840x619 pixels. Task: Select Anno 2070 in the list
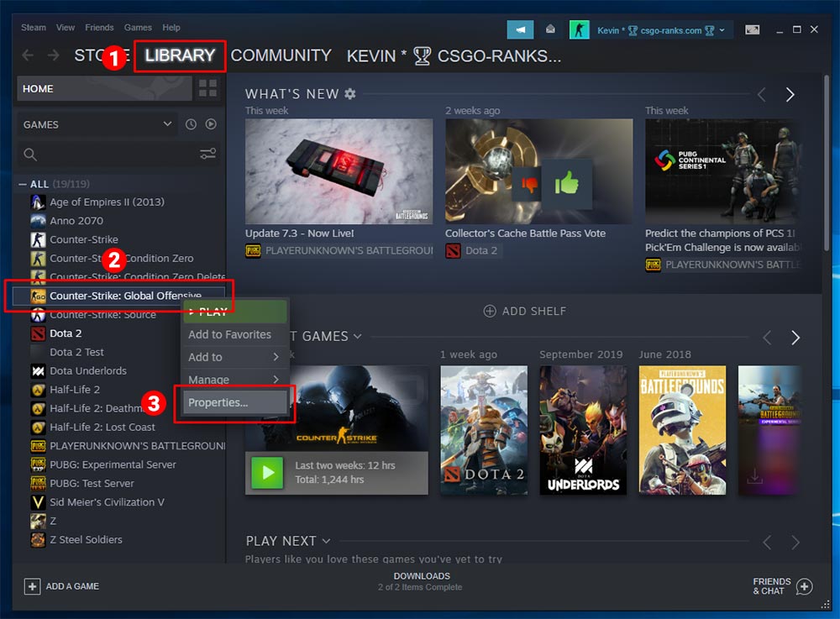click(76, 221)
